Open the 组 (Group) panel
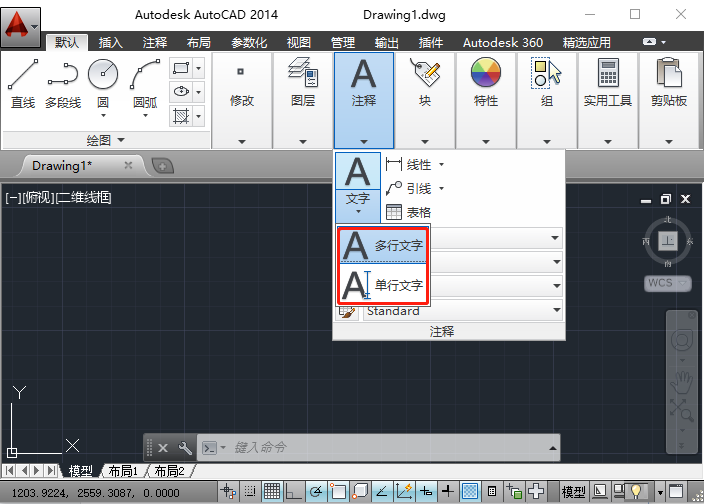This screenshot has width=704, height=504. coord(546,100)
